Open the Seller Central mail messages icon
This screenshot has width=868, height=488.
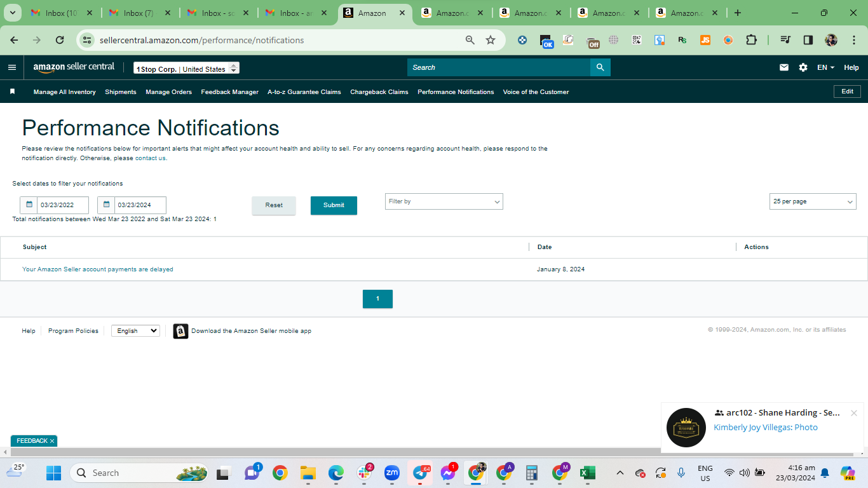[x=784, y=67]
